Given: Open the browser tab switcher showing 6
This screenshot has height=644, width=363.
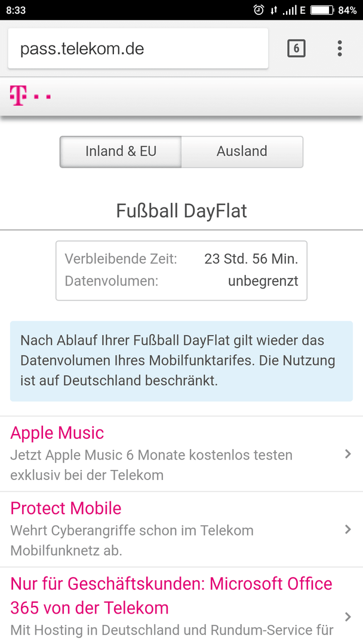Looking at the screenshot, I should (296, 48).
